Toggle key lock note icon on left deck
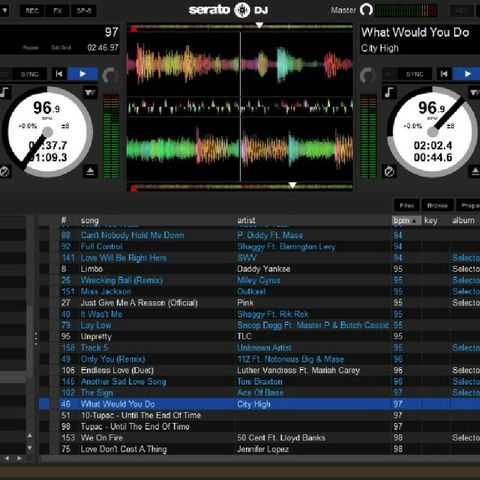This screenshot has width=480, height=480. pyautogui.click(x=5, y=92)
